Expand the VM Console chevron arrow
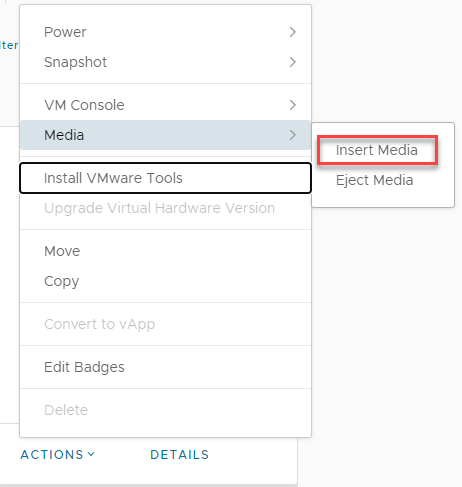This screenshot has width=462, height=487. (293, 105)
